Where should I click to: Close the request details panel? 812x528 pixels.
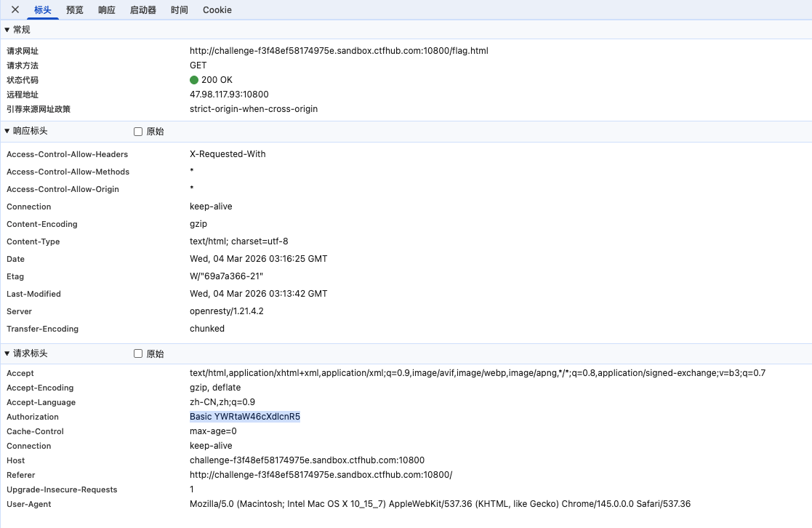(x=15, y=10)
